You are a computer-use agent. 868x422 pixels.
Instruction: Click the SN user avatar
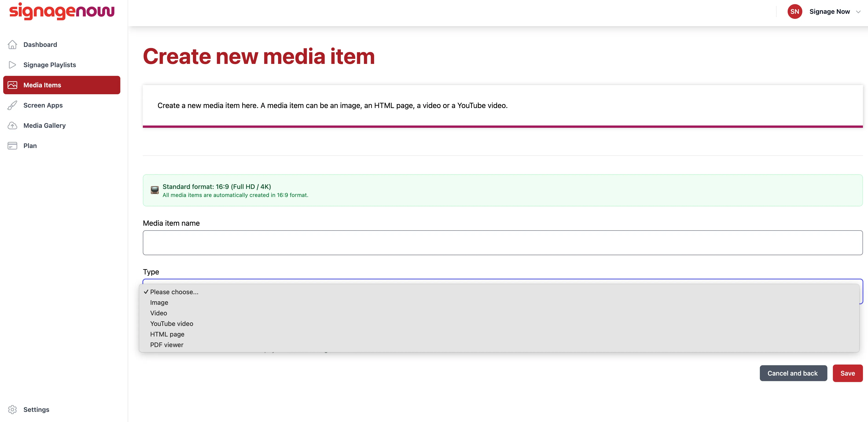[795, 11]
